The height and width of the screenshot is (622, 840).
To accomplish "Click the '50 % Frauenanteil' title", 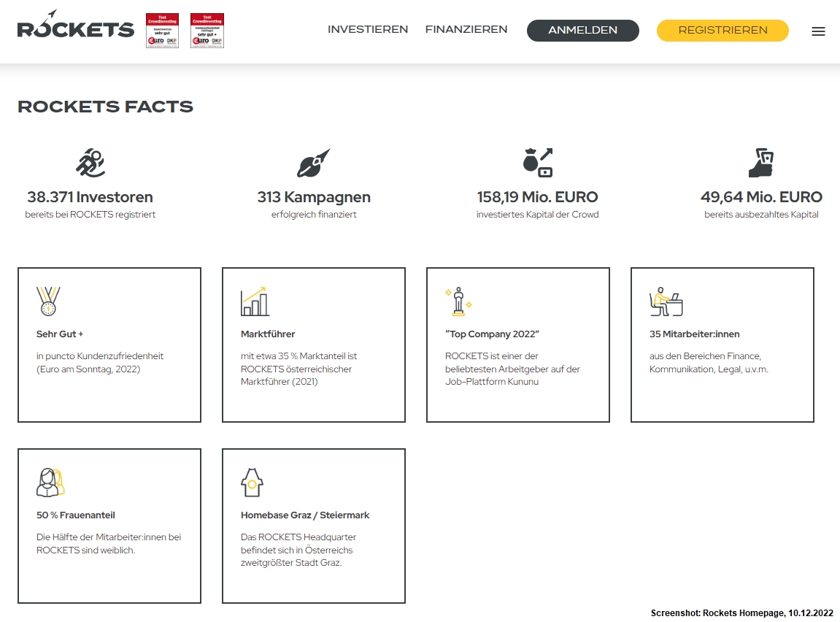I will [76, 515].
